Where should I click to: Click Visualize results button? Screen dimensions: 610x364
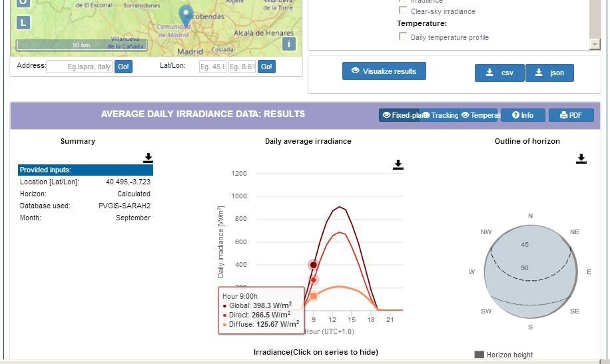[x=384, y=71]
